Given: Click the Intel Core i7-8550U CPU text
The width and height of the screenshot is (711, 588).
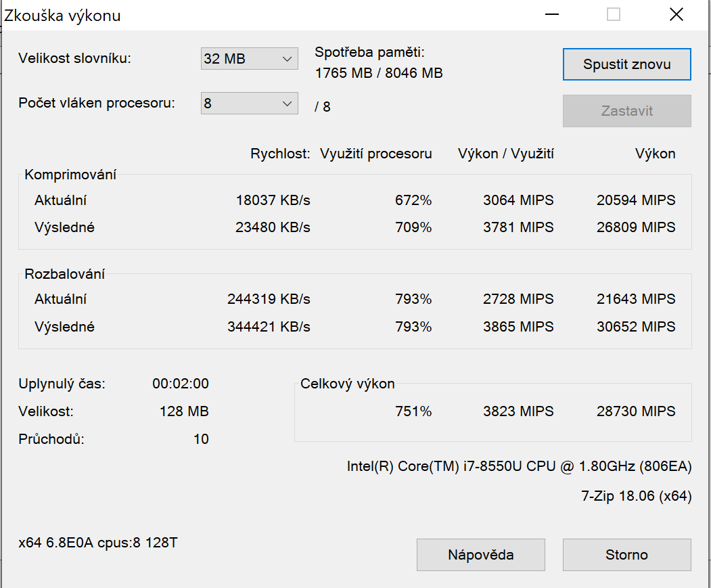Looking at the screenshot, I should coord(519,466).
